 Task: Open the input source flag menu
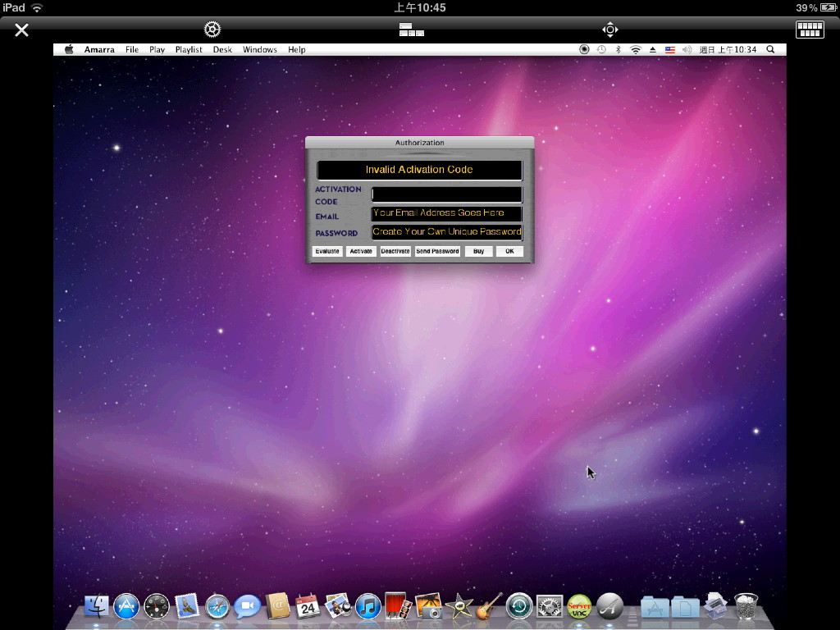669,49
